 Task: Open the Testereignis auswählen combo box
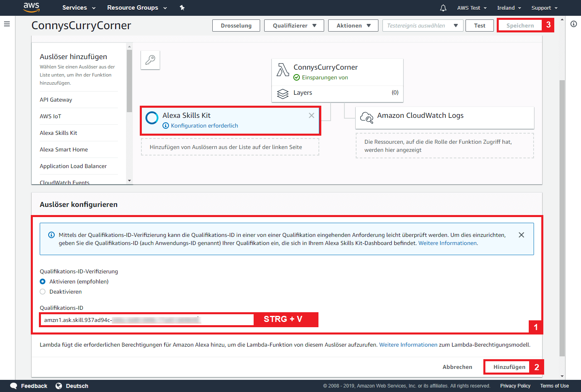(x=423, y=26)
